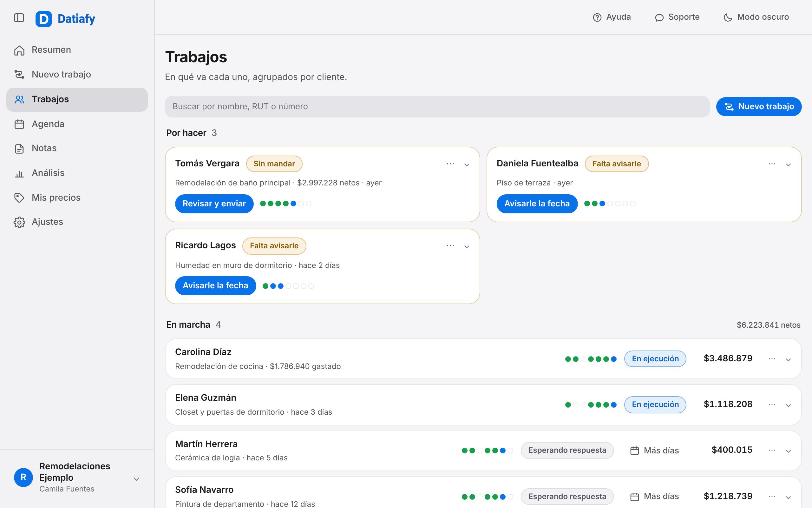Image resolution: width=812 pixels, height=508 pixels.
Task: Click the $1.118.208 amount
Action: 728,404
